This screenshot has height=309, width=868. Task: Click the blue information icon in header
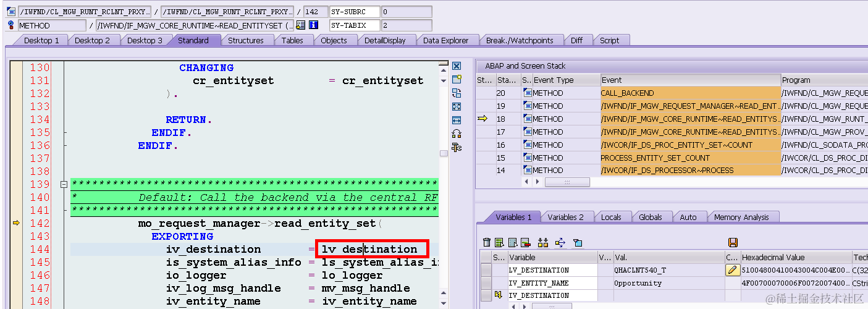click(313, 25)
